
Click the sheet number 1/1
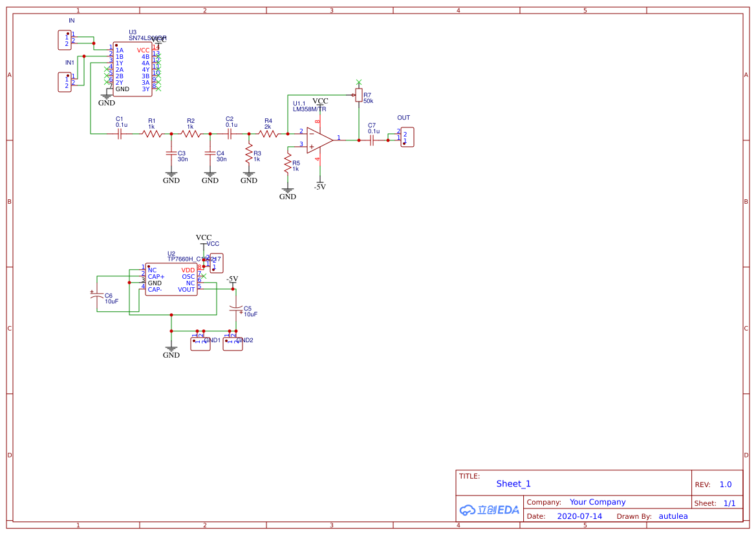[729, 503]
